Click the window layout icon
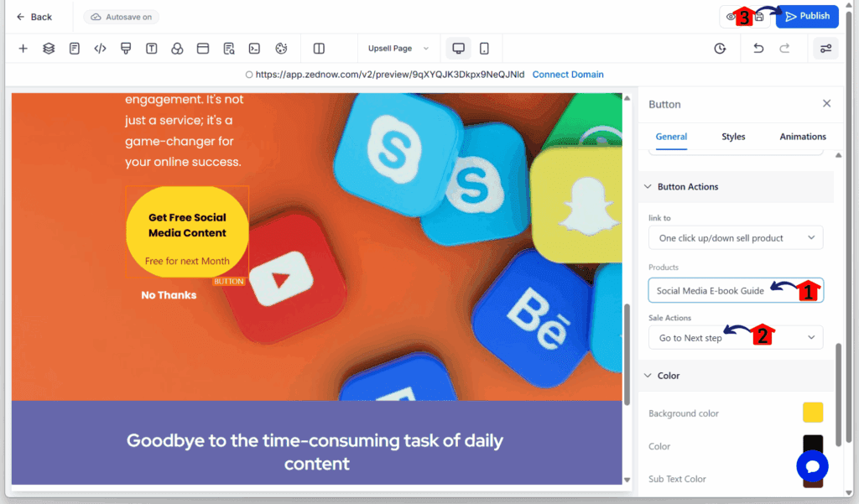 pyautogui.click(x=203, y=48)
